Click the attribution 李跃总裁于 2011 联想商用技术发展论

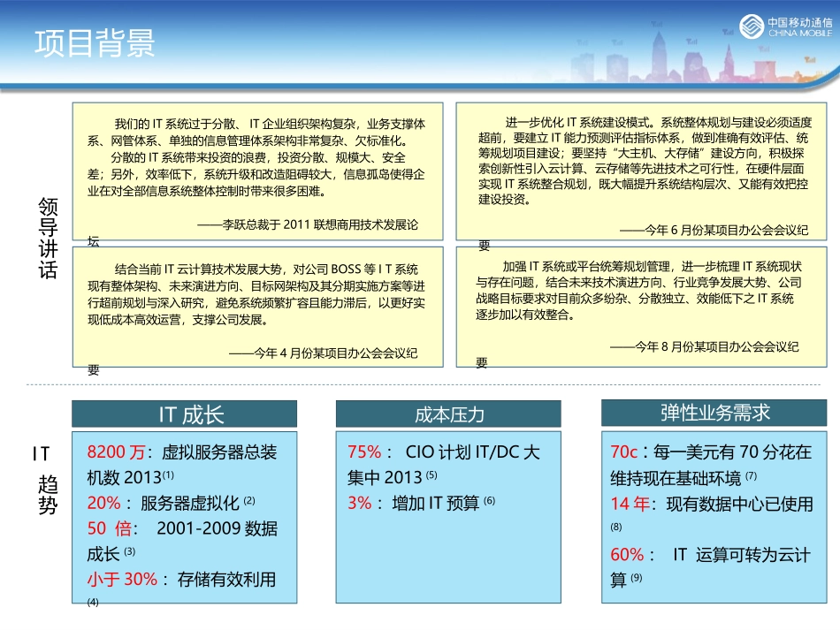click(308, 224)
